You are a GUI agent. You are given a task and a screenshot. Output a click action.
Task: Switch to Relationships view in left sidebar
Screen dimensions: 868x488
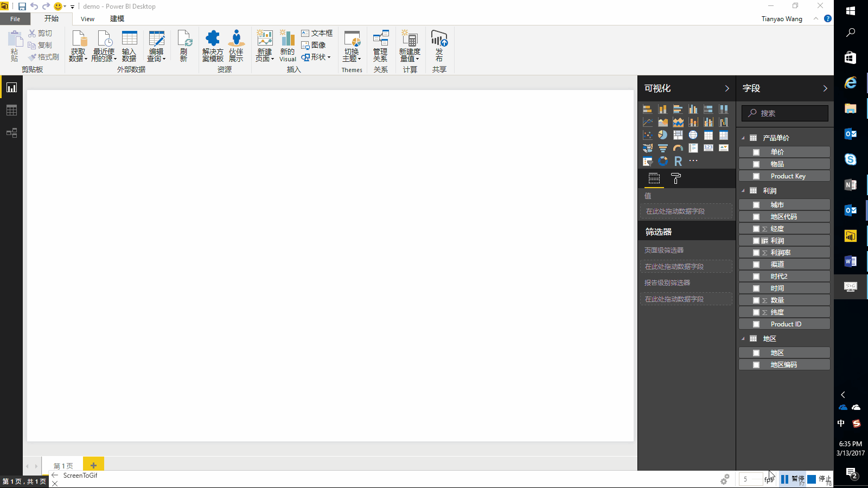11,133
